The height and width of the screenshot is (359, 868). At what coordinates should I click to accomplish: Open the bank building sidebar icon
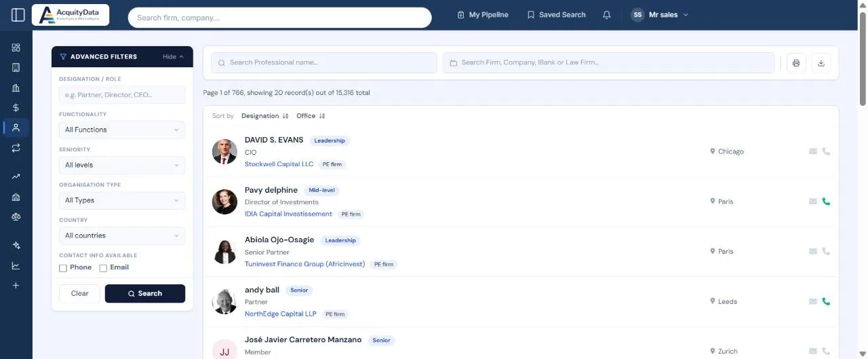[x=16, y=197]
